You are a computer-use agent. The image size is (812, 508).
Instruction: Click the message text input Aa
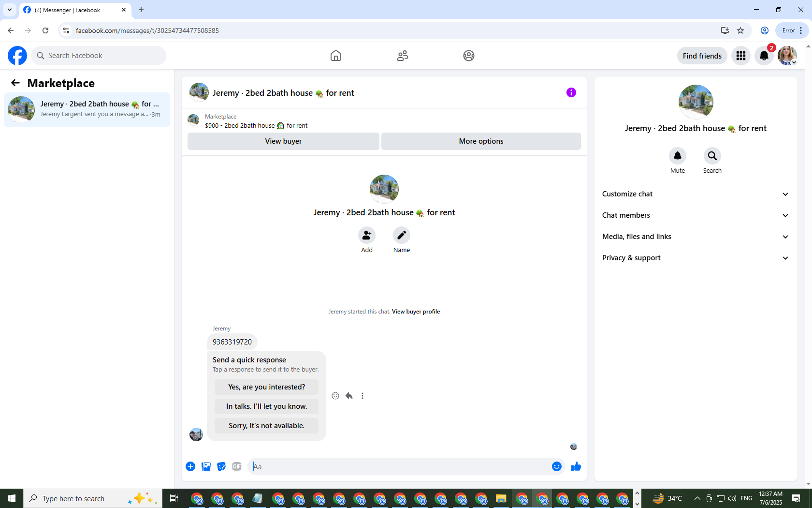coord(399,466)
